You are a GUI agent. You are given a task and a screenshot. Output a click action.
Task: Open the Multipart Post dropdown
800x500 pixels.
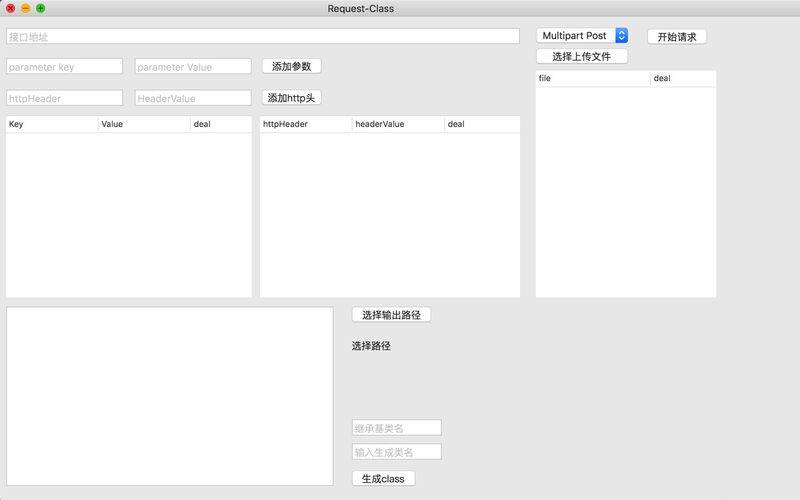pos(582,36)
